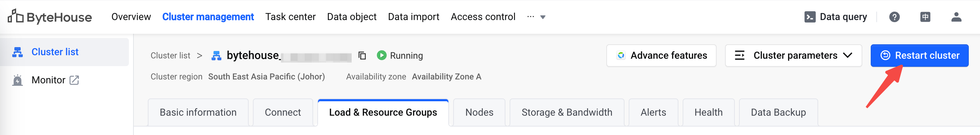
Task: Click the ByteHouse logo icon
Action: coord(16,17)
